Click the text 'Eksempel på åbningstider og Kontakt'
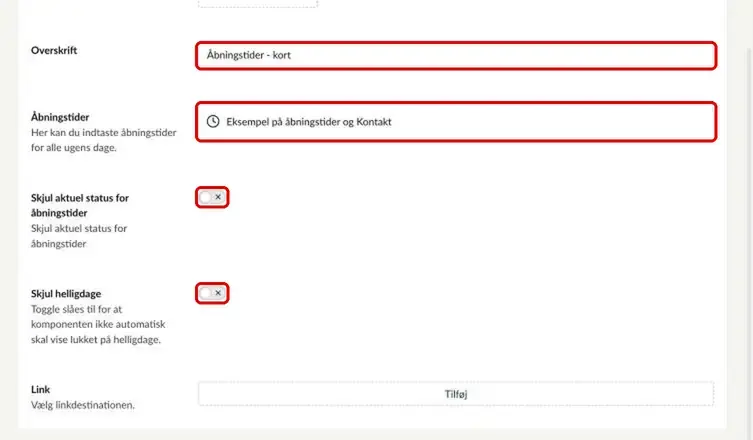Screen dimensions: 753x440 pyautogui.click(x=309, y=122)
